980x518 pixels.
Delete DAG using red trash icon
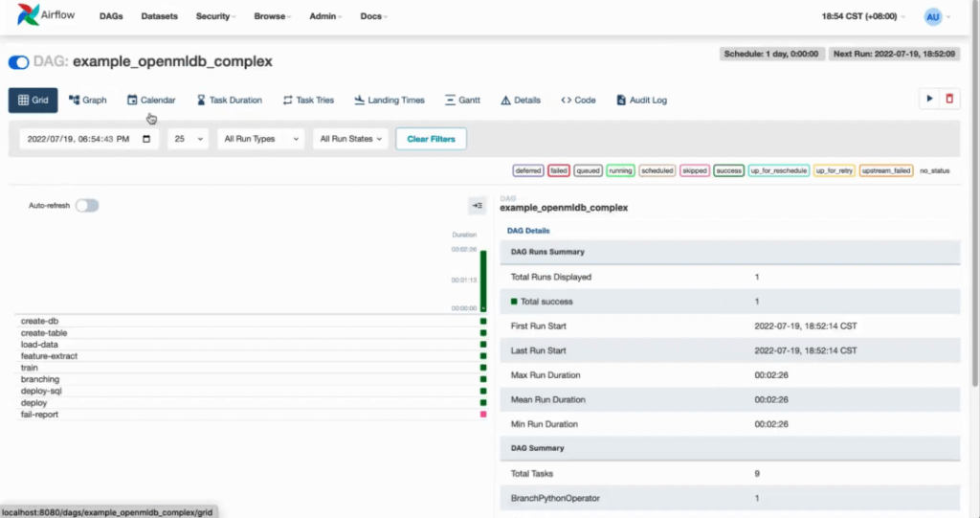click(949, 99)
